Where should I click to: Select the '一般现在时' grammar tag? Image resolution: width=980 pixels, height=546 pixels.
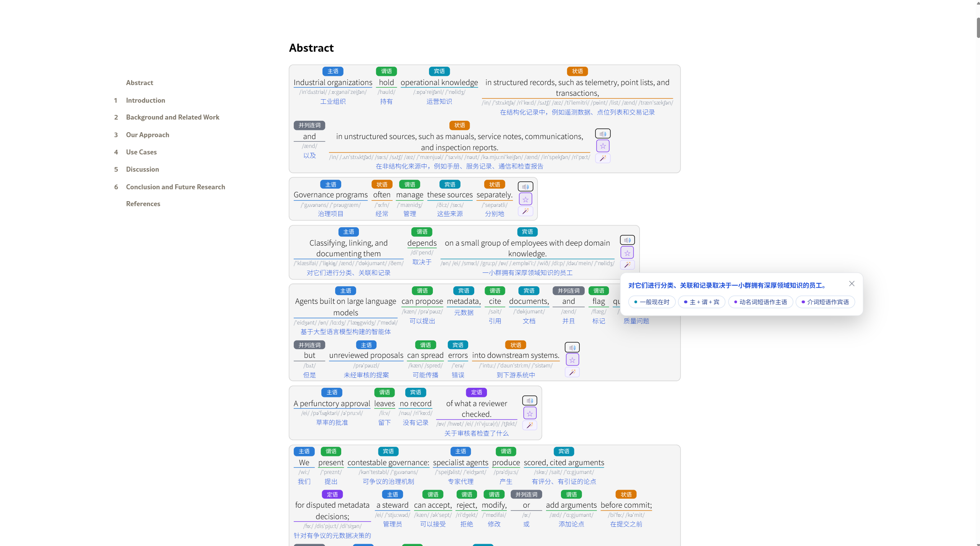652,302
